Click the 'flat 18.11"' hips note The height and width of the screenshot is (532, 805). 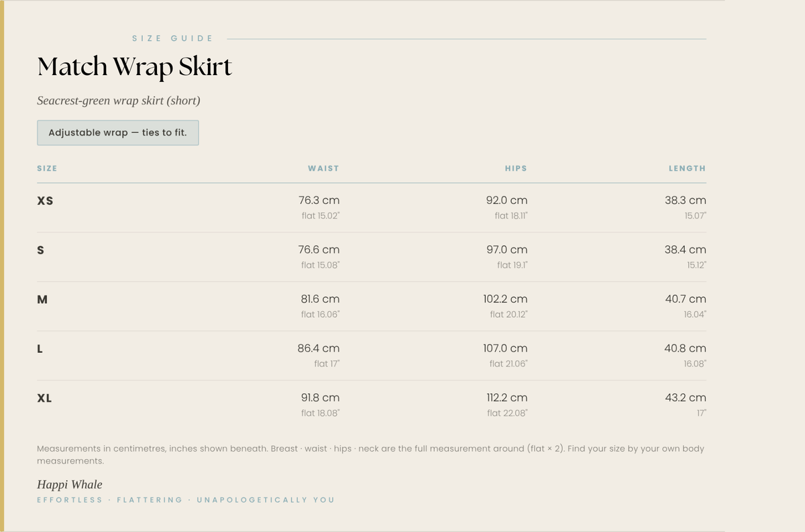click(x=511, y=216)
